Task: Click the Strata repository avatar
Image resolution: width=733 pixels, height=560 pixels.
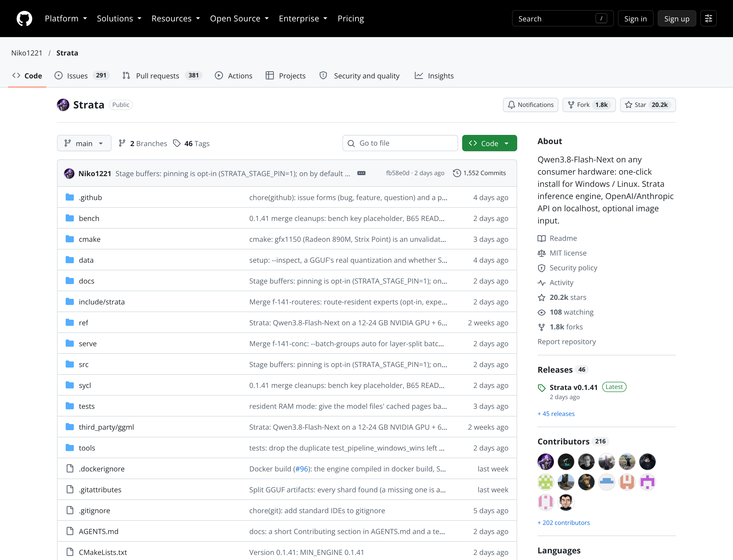Action: (x=63, y=105)
